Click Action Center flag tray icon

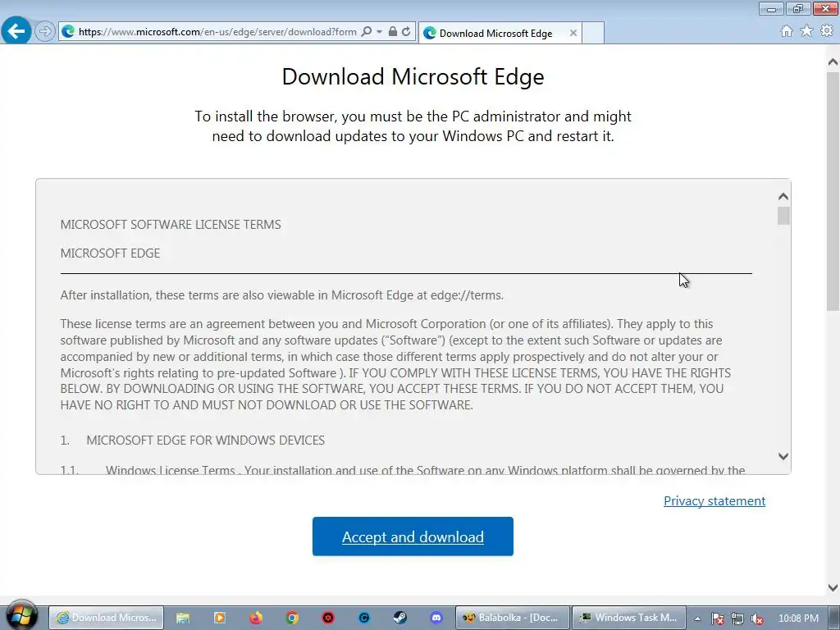point(717,619)
